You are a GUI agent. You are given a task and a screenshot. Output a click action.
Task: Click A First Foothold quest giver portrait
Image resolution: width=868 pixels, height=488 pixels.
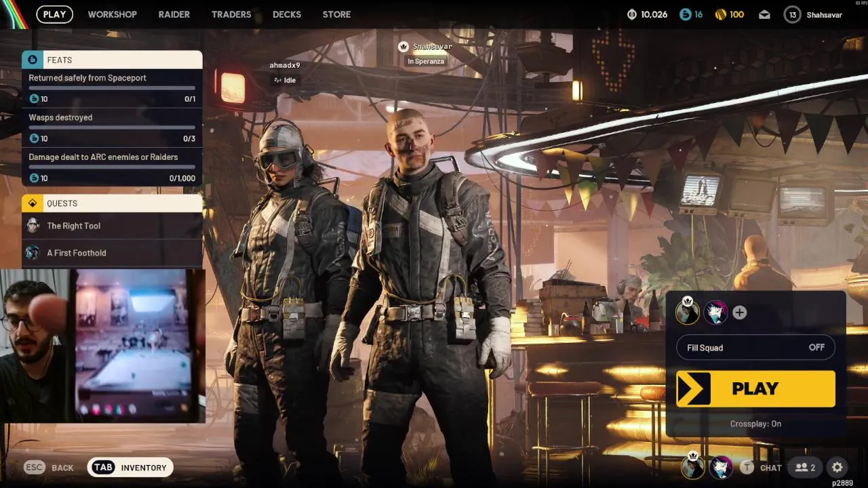tap(33, 253)
